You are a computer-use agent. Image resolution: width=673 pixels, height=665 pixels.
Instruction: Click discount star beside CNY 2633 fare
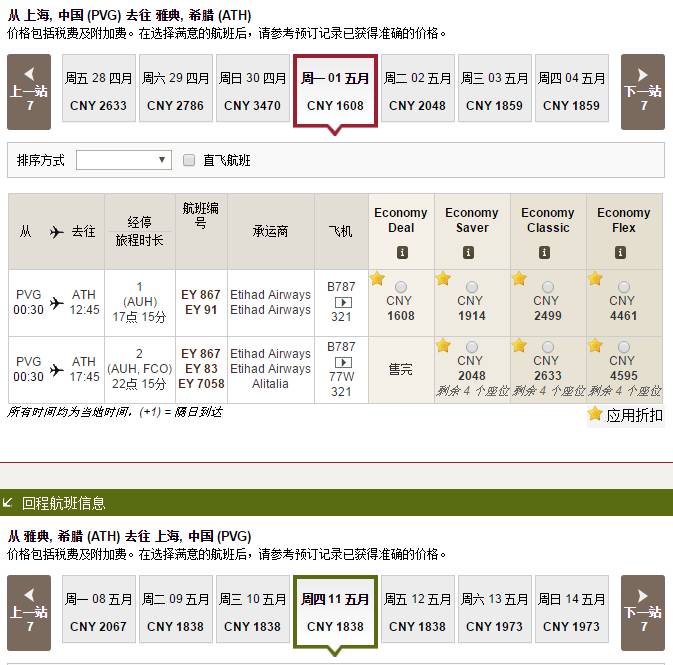tap(519, 345)
